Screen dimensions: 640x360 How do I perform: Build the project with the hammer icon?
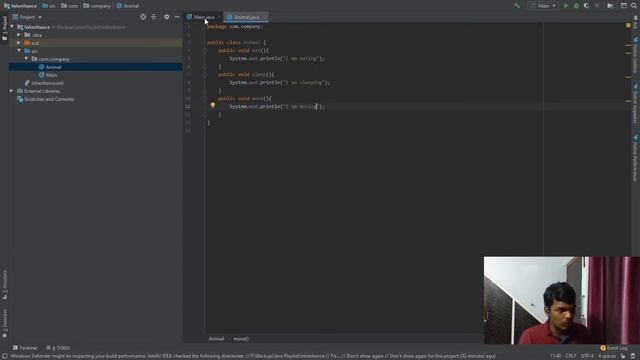tap(517, 6)
